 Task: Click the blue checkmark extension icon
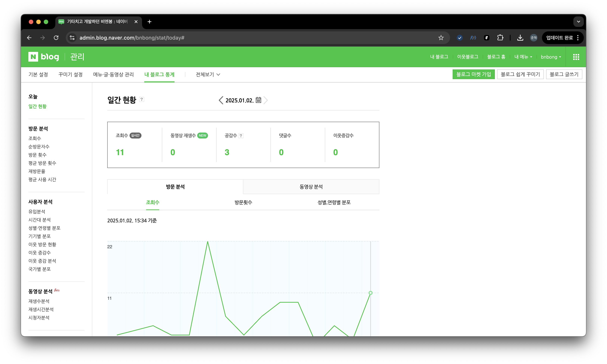(460, 38)
